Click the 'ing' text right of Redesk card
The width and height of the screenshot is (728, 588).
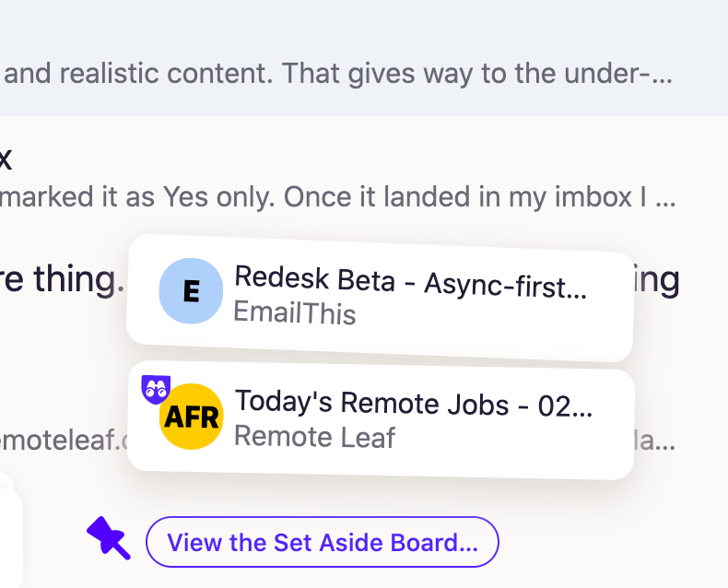pos(656,279)
